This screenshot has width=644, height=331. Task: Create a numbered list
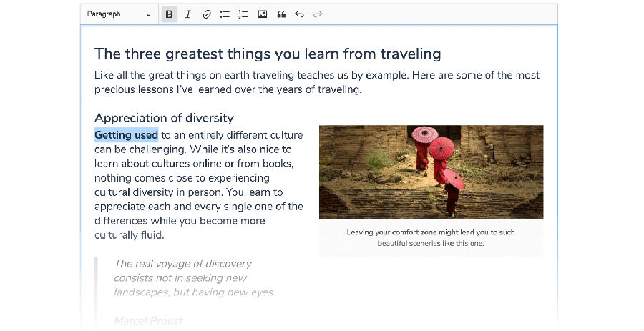click(x=243, y=14)
